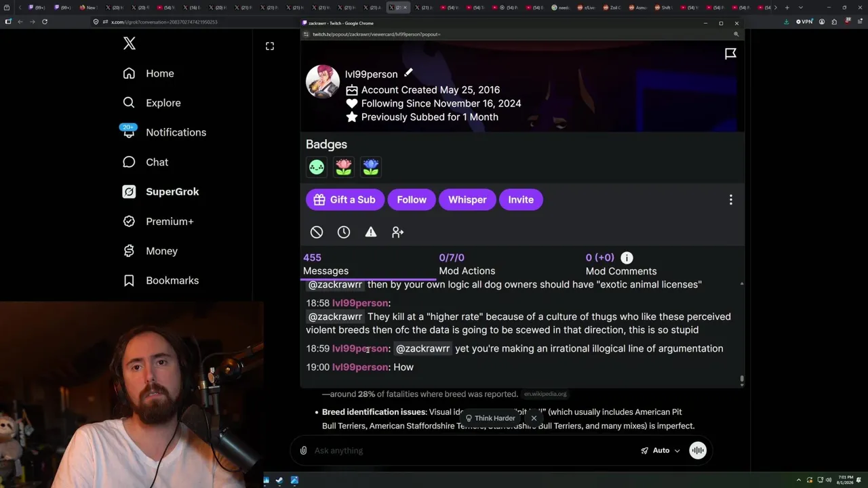Open the Steam taskbar icon
Viewport: 868px width, 488px height.
(279, 481)
